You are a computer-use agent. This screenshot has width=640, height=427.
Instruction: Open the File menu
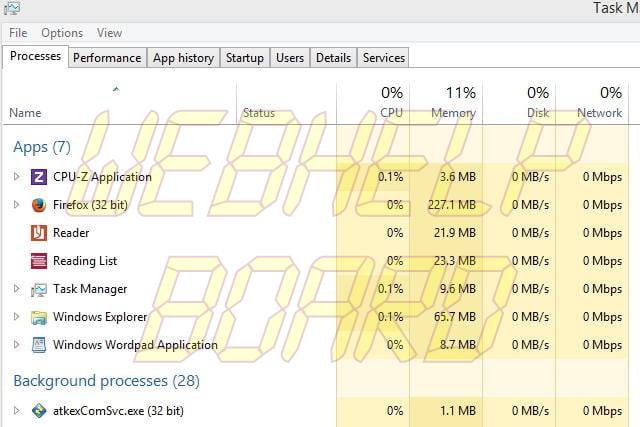tap(18, 33)
